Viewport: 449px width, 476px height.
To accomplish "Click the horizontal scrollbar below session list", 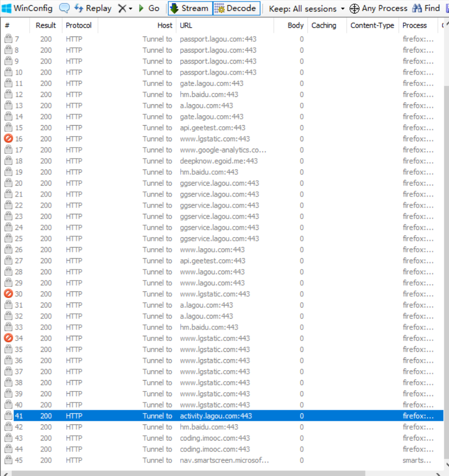I will 188,473.
